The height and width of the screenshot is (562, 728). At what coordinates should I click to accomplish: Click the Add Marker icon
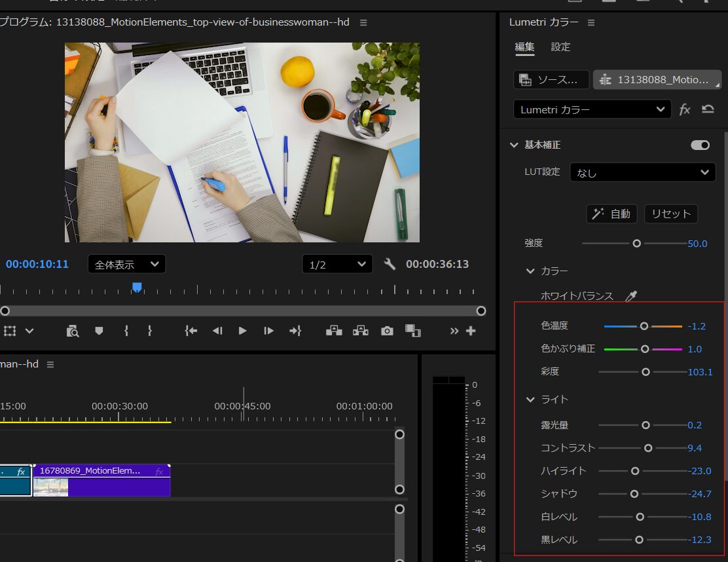[99, 331]
